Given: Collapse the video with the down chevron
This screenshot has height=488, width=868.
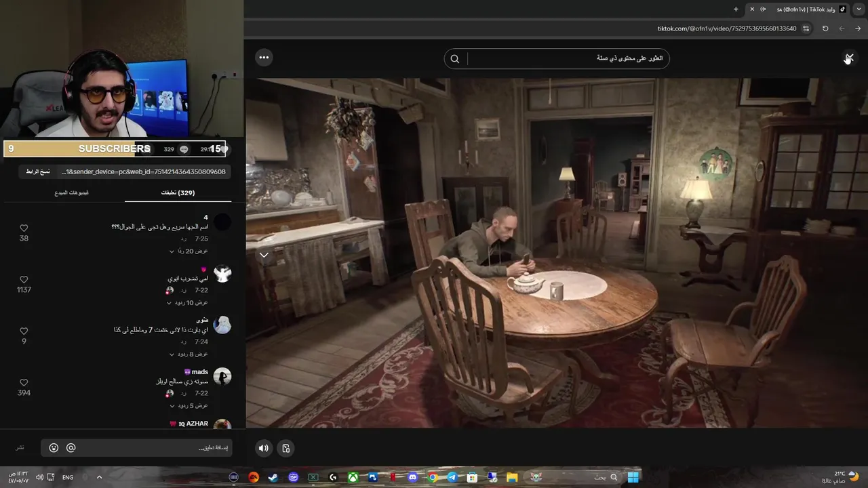Looking at the screenshot, I should (264, 255).
